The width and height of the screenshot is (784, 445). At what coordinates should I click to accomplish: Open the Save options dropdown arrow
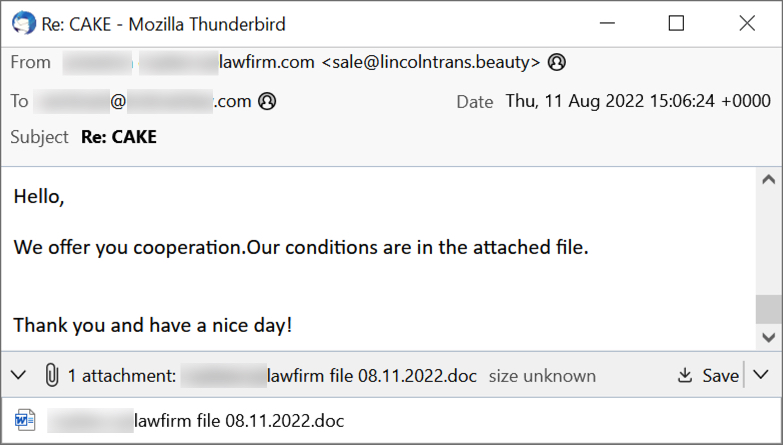pyautogui.click(x=761, y=376)
